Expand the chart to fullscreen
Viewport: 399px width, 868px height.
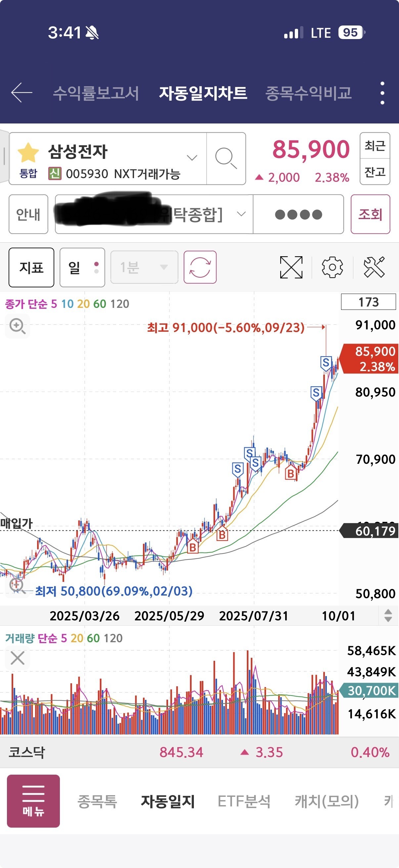(291, 267)
